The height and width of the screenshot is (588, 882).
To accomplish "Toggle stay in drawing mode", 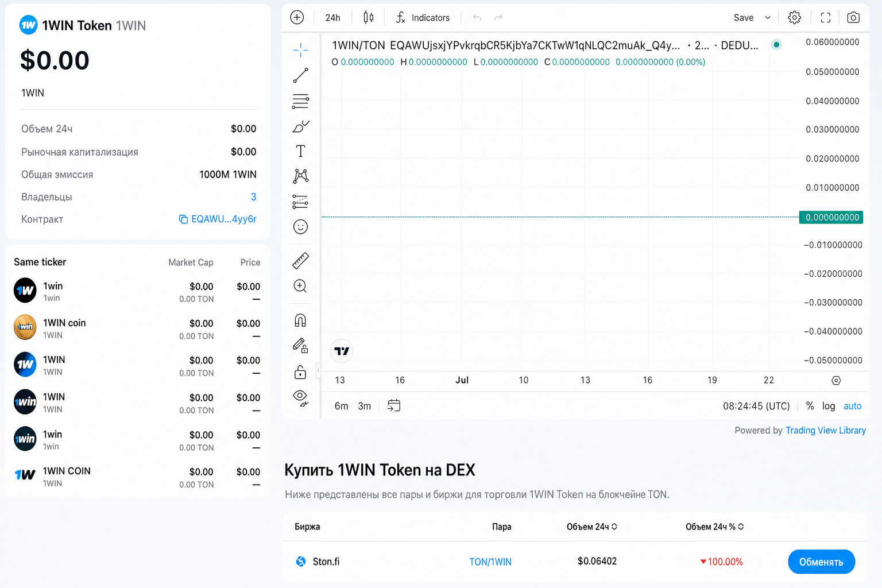I will 300,345.
